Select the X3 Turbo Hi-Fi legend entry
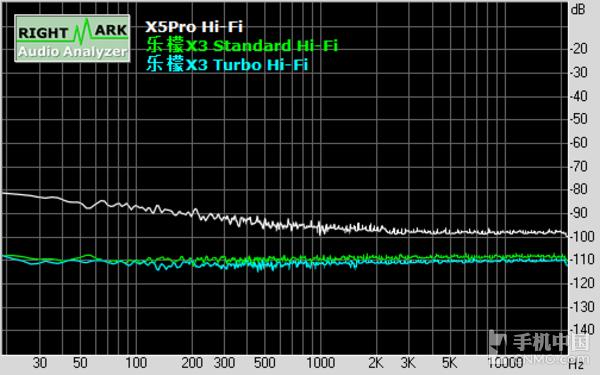This screenshot has width=600, height=375. click(x=227, y=64)
